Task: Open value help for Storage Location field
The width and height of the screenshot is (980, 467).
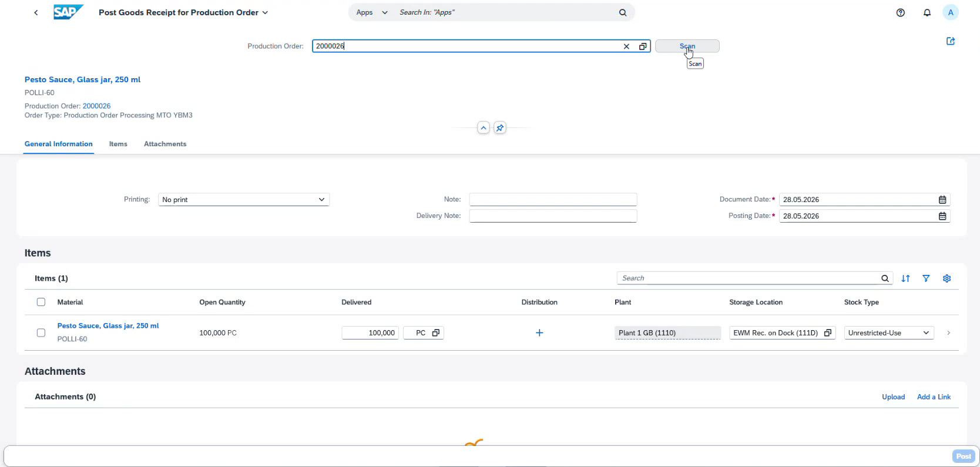Action: point(828,333)
